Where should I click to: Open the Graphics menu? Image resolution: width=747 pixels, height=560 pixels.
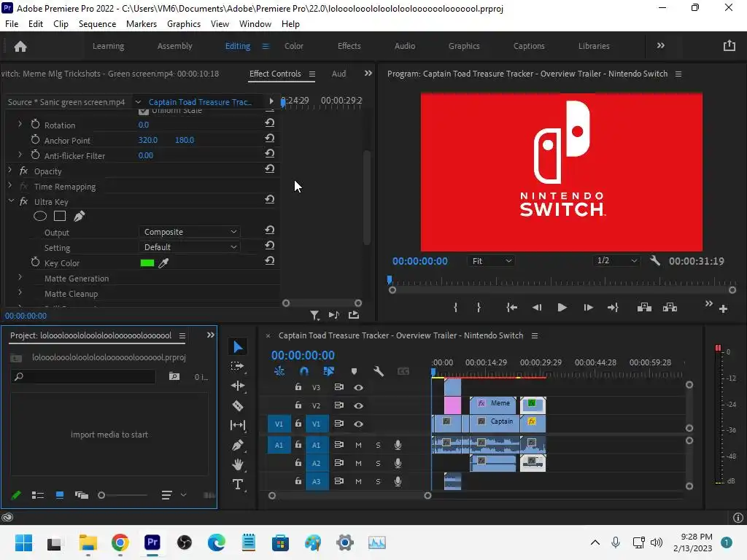183,24
